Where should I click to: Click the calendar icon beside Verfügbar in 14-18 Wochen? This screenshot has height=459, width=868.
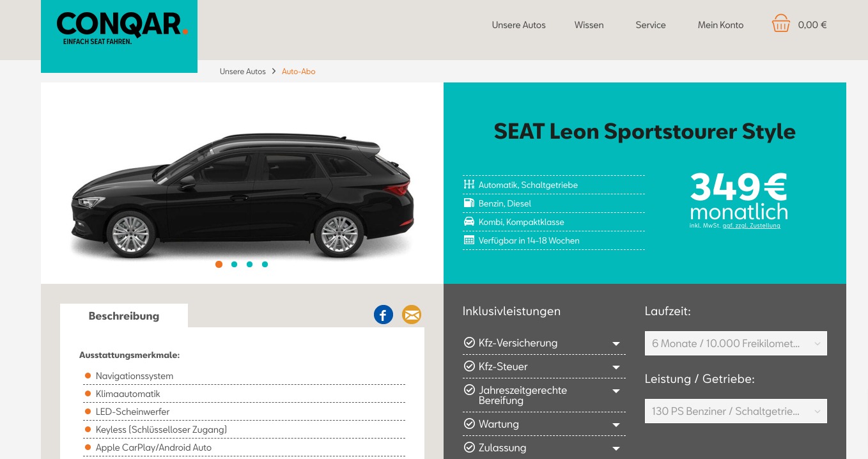469,240
